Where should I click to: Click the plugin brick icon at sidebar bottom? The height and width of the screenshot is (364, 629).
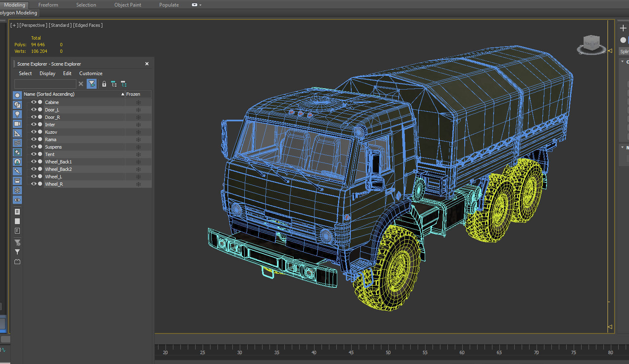click(17, 262)
